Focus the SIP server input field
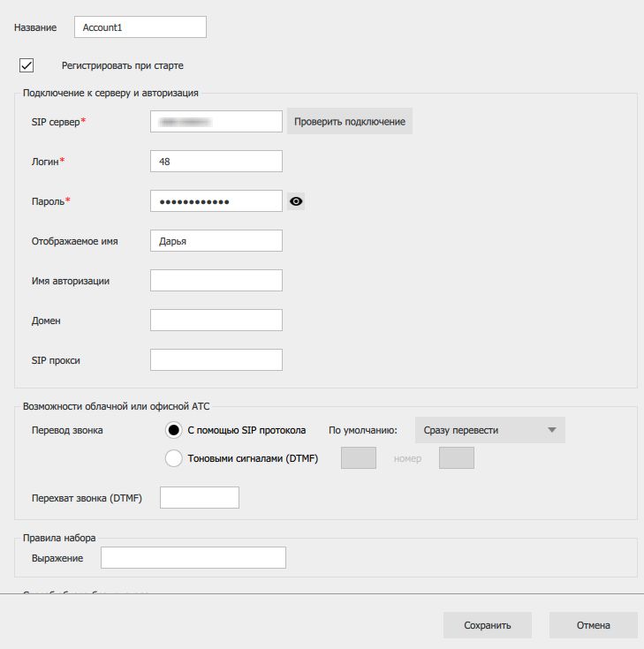The height and width of the screenshot is (649, 644). click(216, 121)
